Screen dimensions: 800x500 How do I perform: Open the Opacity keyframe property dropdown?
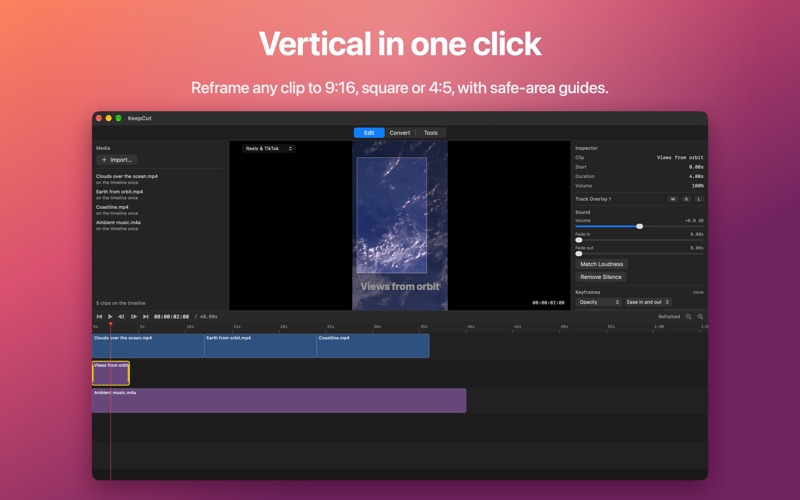(598, 302)
